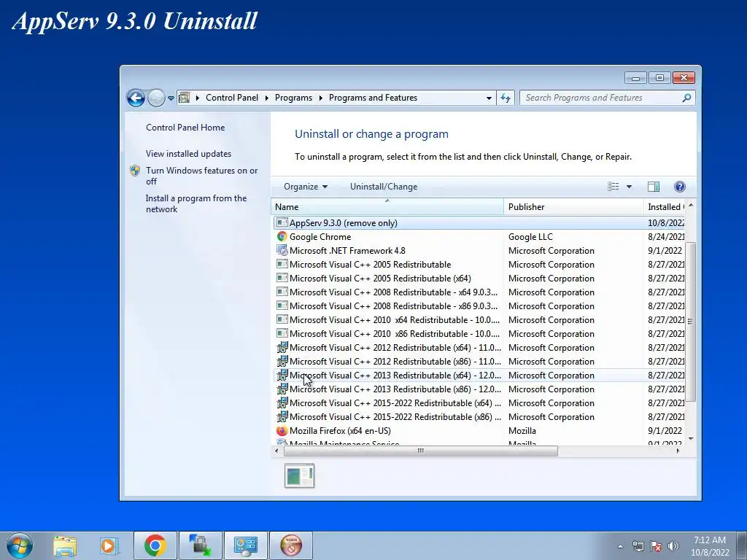The height and width of the screenshot is (560, 747).
Task: Select the Mozilla Firefox icon in list
Action: 282,430
